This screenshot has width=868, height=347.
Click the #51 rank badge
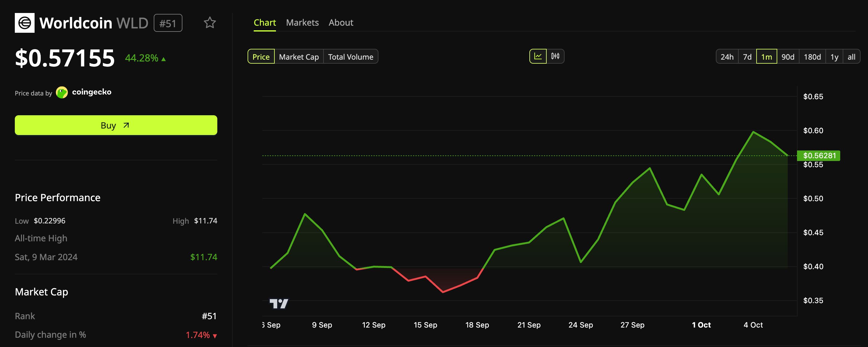168,23
